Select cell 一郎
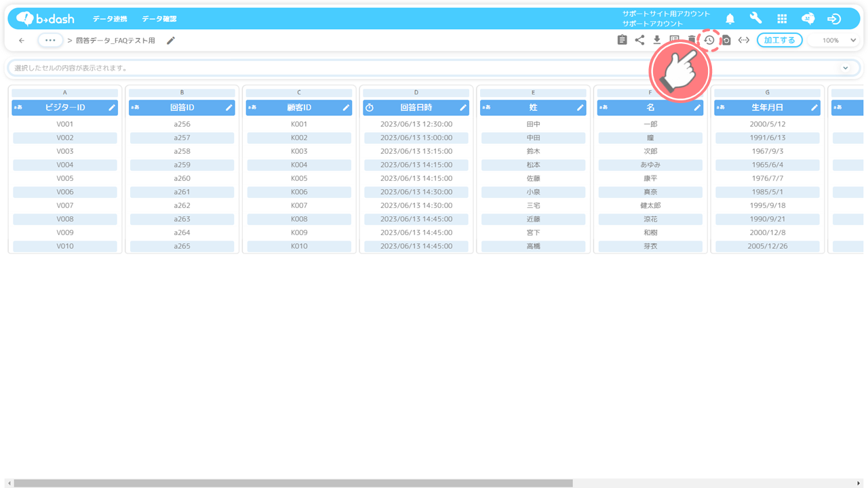 point(650,124)
